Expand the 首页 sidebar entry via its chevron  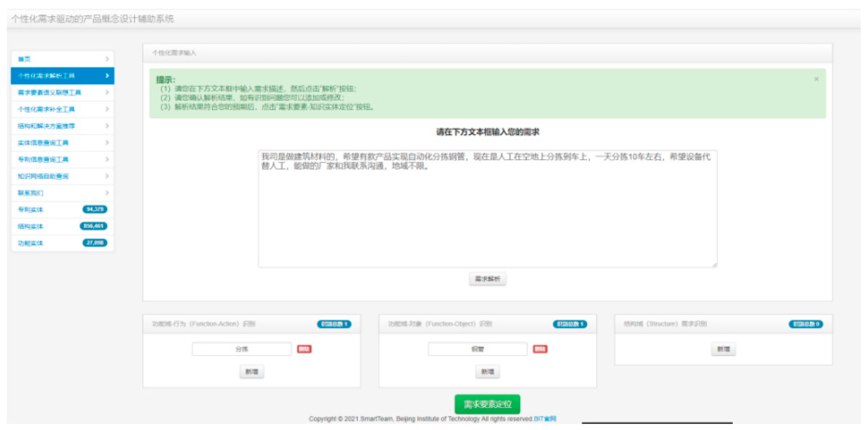(x=108, y=59)
